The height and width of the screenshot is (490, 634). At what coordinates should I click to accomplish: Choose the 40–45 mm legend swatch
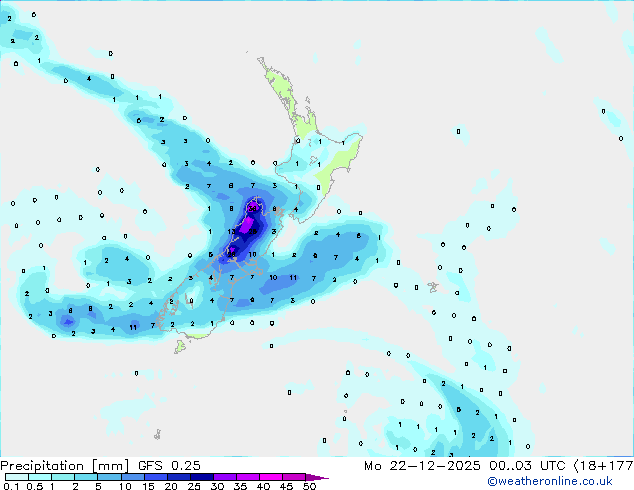271,477
